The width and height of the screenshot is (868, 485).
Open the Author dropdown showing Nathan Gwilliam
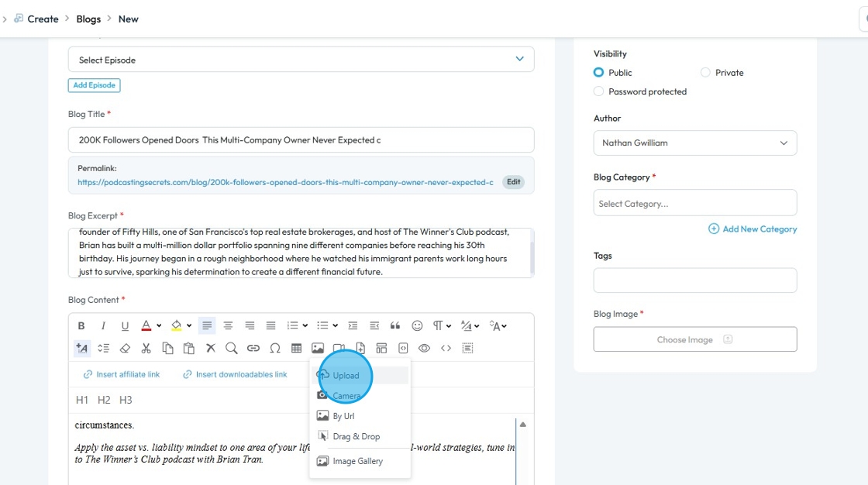[x=695, y=143]
